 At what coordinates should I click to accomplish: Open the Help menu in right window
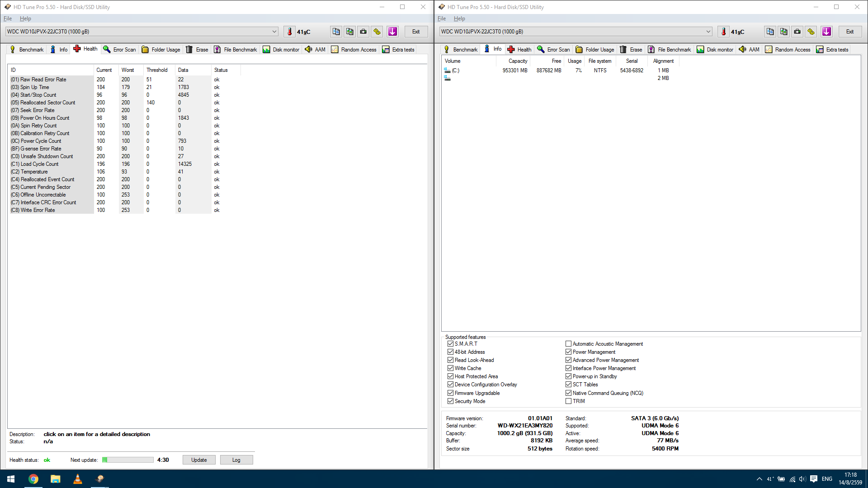pyautogui.click(x=459, y=19)
